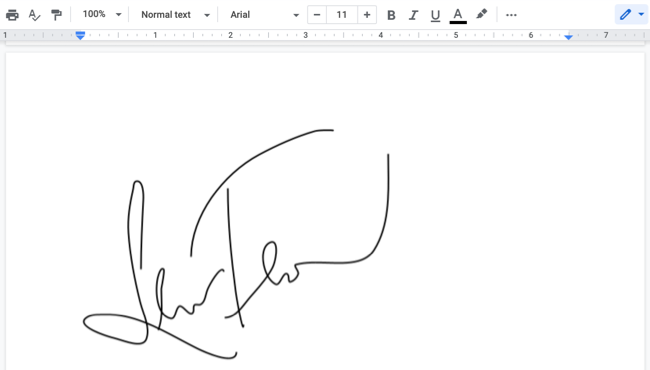Open the Normal text styles dropdown

pyautogui.click(x=175, y=15)
